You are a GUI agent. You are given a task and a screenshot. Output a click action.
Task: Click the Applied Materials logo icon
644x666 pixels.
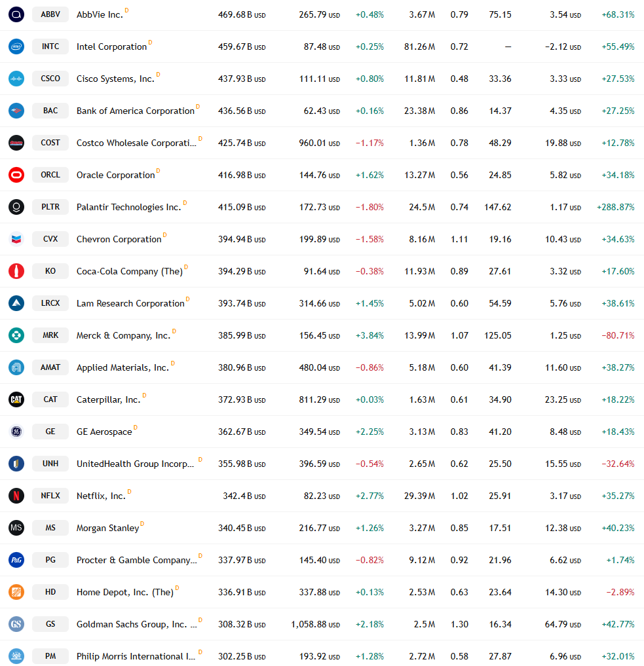(x=16, y=367)
